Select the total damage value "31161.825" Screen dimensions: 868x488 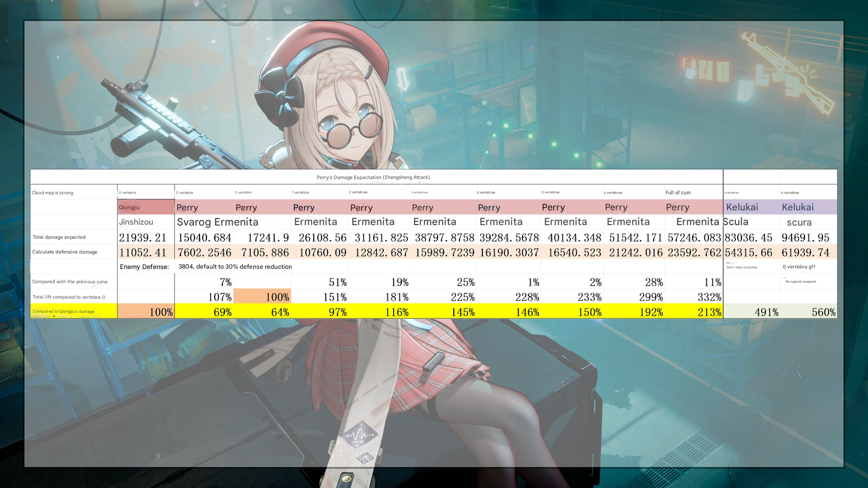tap(381, 238)
